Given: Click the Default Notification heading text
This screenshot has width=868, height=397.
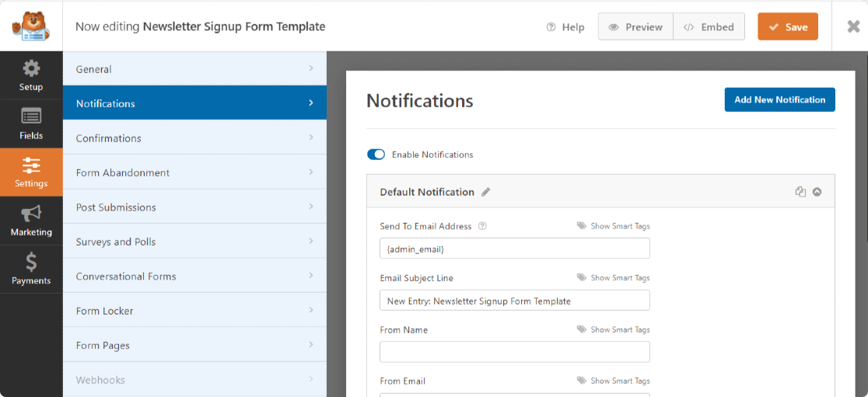Looking at the screenshot, I should pos(427,193).
